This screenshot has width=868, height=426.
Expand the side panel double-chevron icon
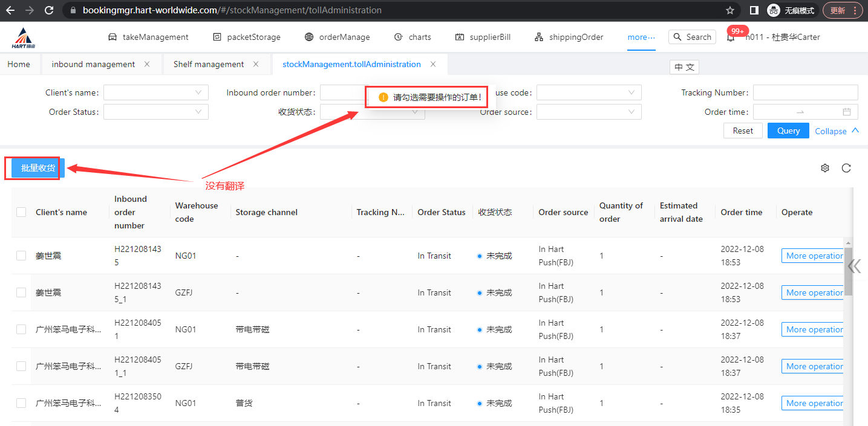click(855, 266)
